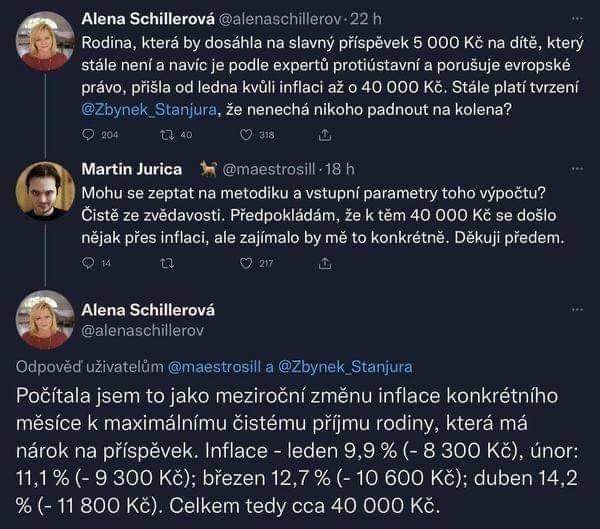Retweet Martin Jurica's question tweet
This screenshot has height=529, width=600.
(x=166, y=264)
